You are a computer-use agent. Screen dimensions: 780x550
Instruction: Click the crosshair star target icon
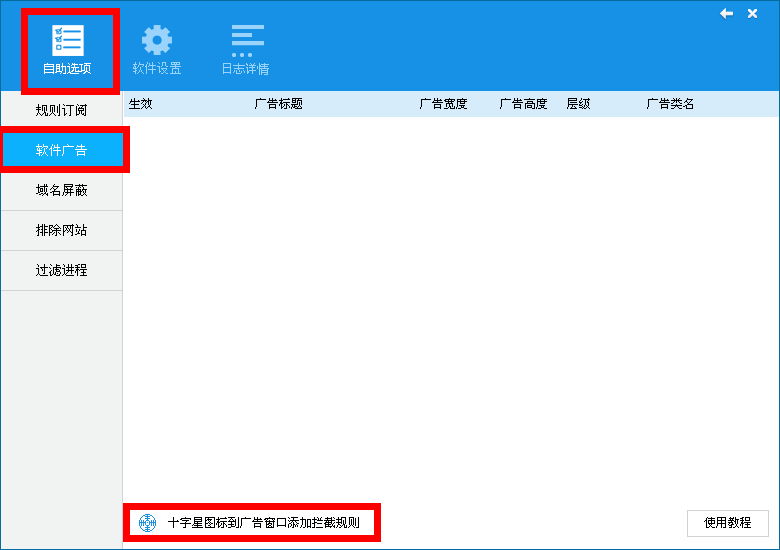(x=147, y=523)
